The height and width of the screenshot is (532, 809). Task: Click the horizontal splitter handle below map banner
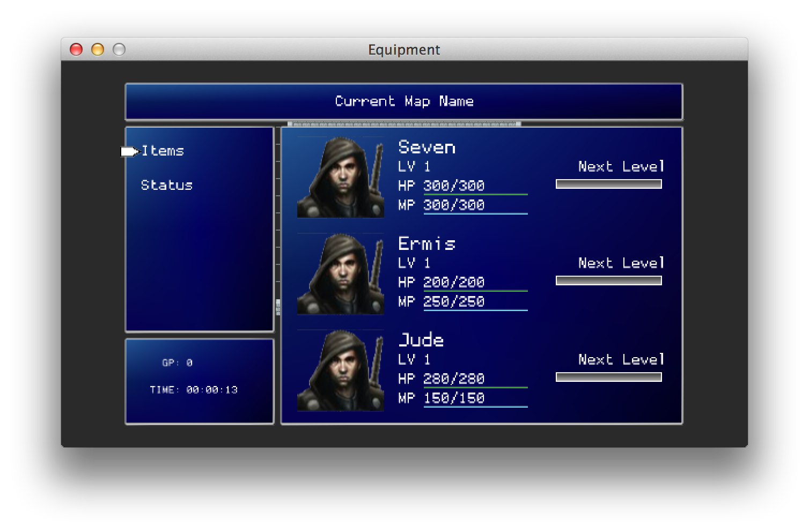(x=404, y=124)
